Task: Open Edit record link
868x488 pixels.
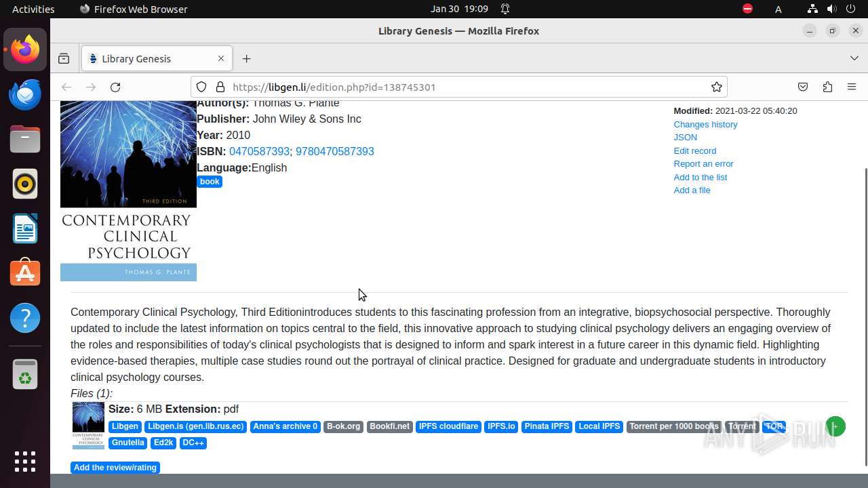Action: pos(694,150)
